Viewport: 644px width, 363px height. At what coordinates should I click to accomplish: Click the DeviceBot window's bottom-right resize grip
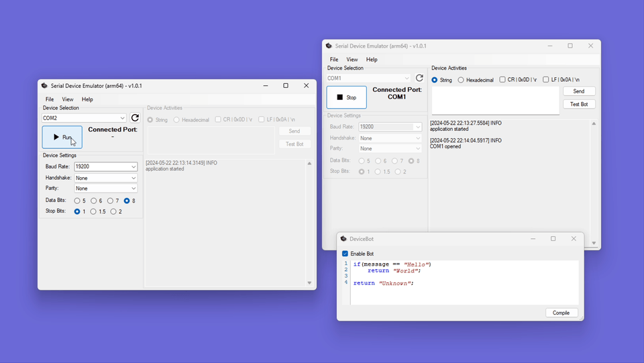coord(581,318)
